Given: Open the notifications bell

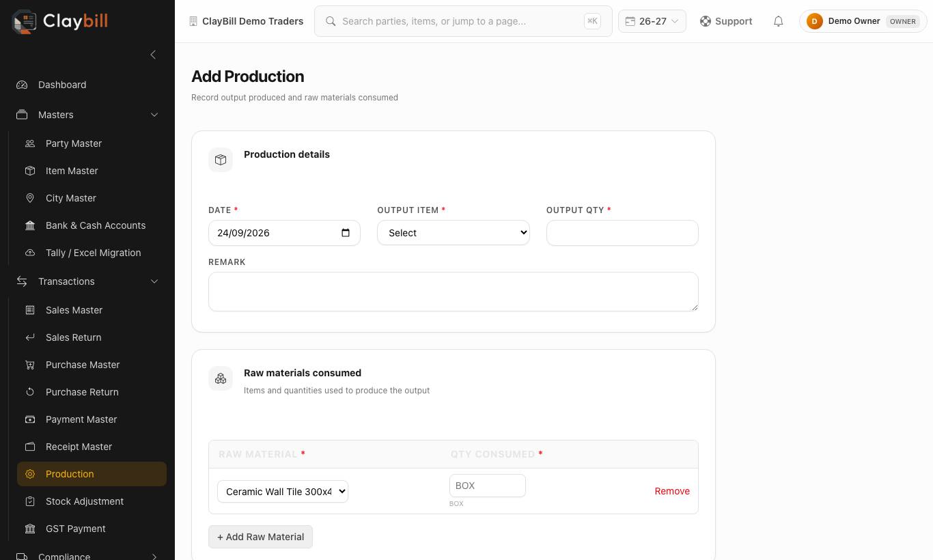Looking at the screenshot, I should pyautogui.click(x=778, y=21).
